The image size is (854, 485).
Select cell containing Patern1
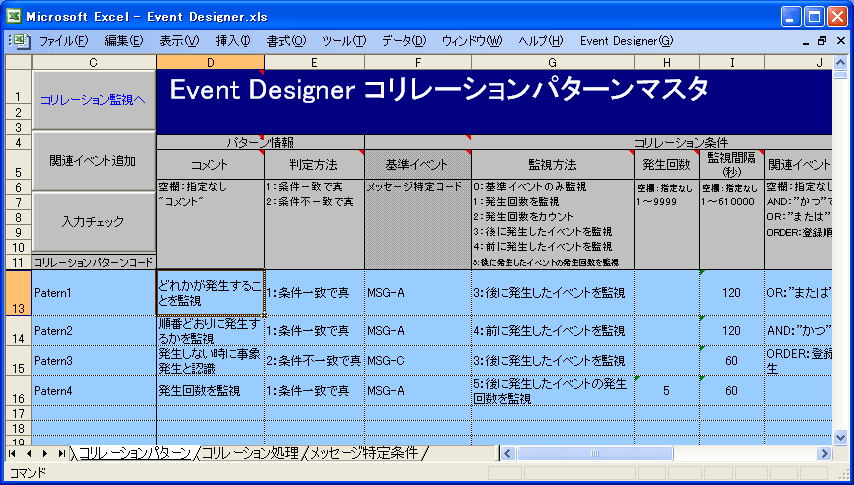[94, 293]
